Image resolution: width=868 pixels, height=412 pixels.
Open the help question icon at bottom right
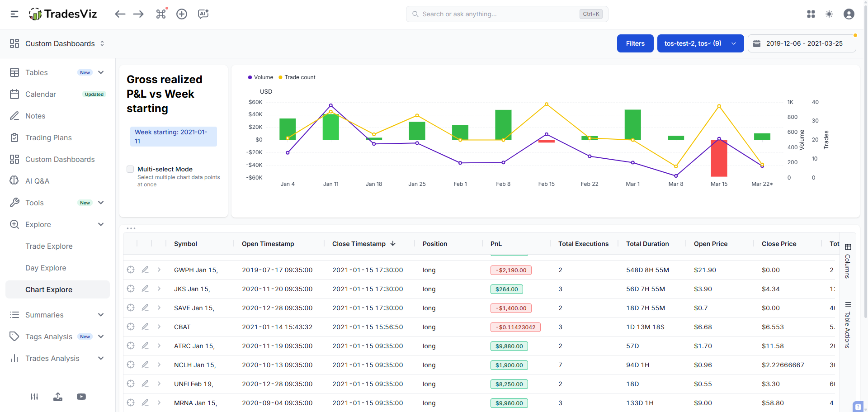pyautogui.click(x=858, y=407)
